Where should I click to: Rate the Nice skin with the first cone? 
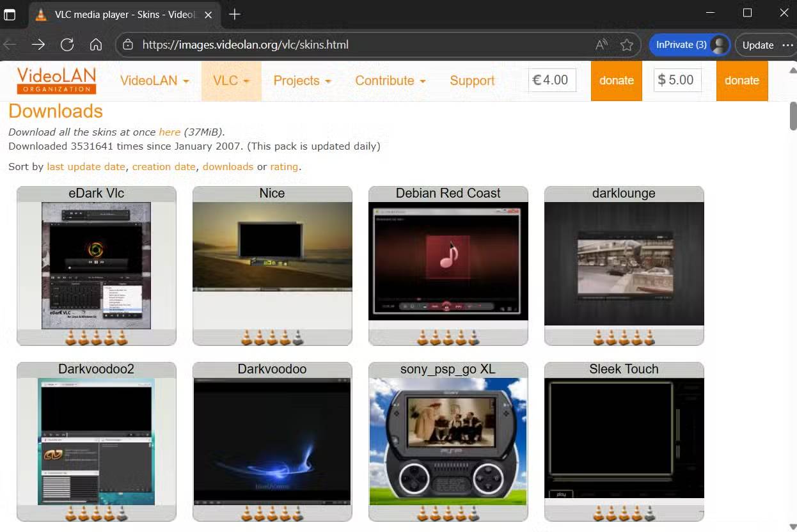(x=246, y=338)
